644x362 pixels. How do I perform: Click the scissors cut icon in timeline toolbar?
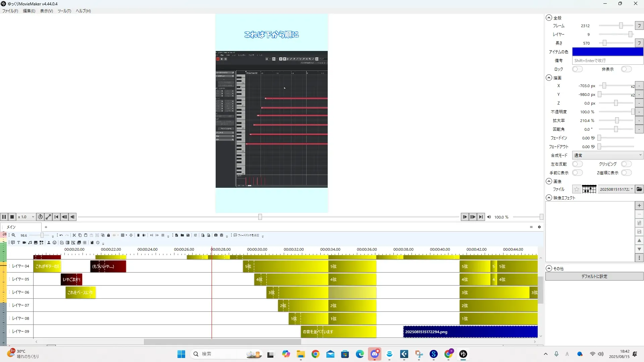tap(74, 235)
